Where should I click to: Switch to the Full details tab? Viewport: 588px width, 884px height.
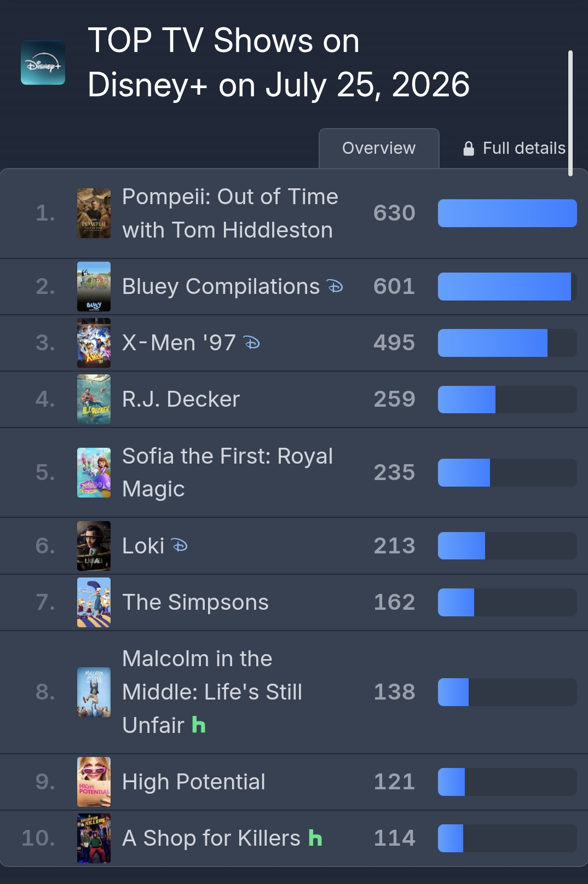click(514, 148)
